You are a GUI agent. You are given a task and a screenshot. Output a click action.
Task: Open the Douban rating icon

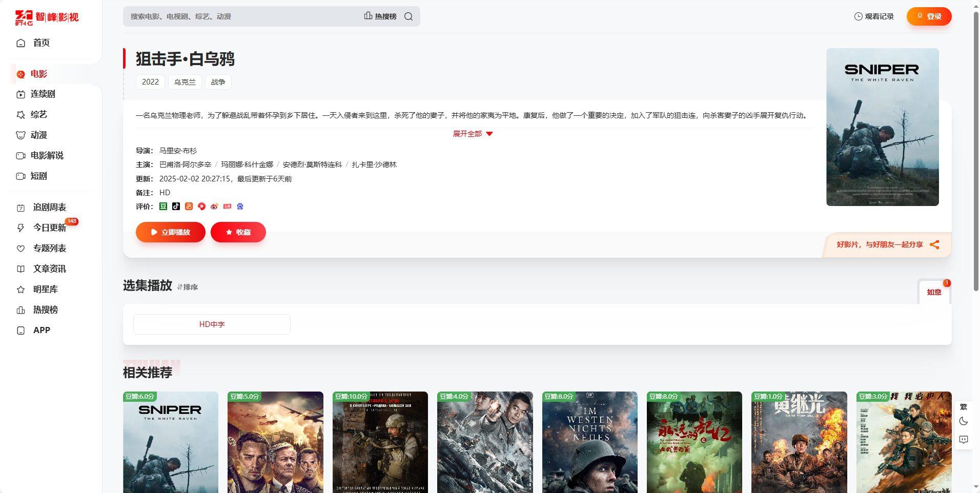[163, 206]
